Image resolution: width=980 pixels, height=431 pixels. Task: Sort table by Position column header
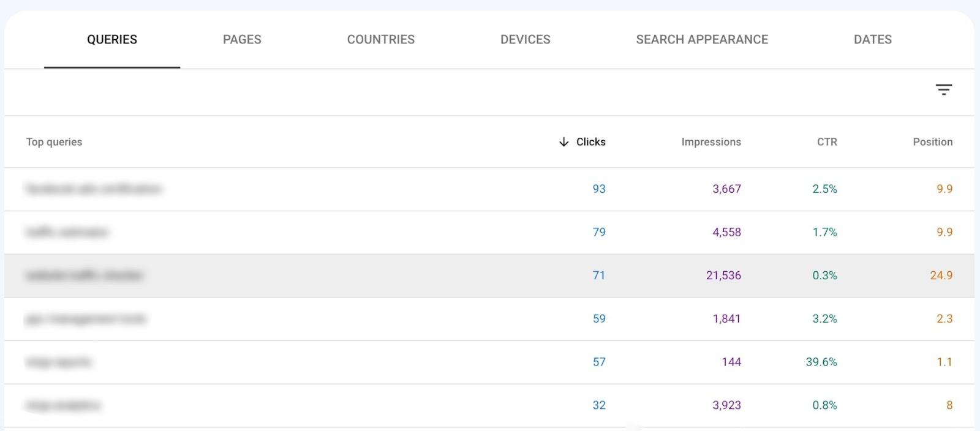coord(932,142)
